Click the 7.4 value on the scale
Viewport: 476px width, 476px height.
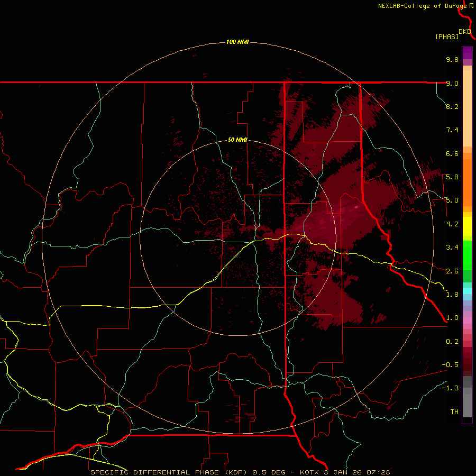452,130
